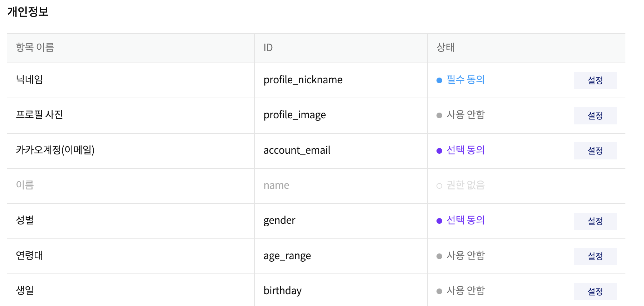Click 설정 button for age_range
The height and width of the screenshot is (306, 644).
click(x=595, y=256)
